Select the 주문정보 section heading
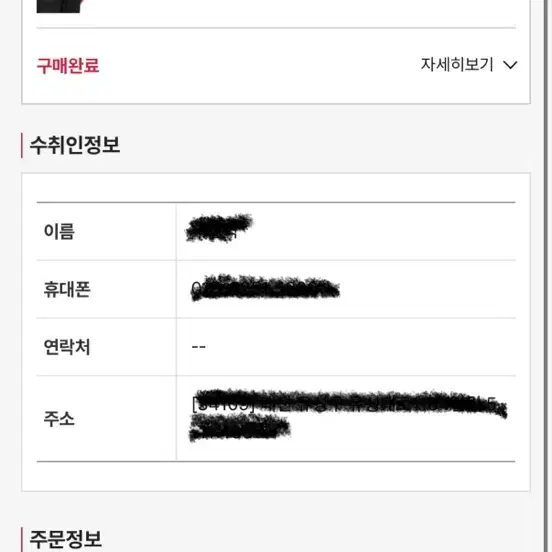This screenshot has height=552, width=552. click(66, 539)
